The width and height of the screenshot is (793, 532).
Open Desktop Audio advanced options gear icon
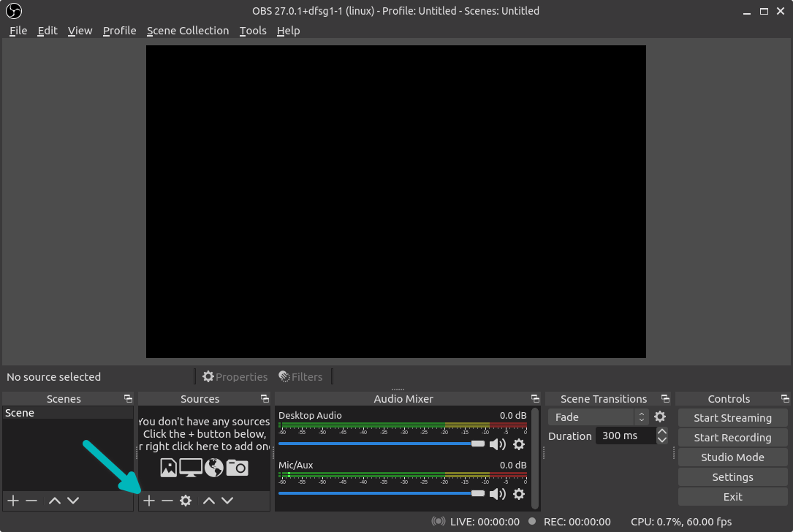pos(519,444)
